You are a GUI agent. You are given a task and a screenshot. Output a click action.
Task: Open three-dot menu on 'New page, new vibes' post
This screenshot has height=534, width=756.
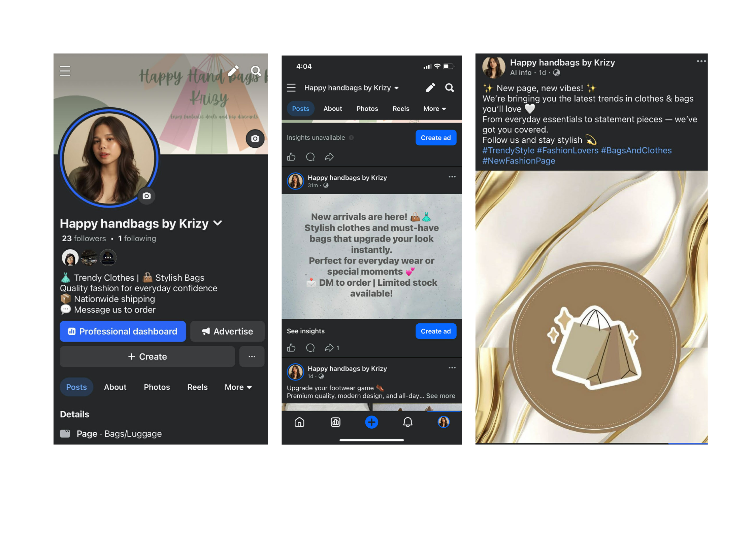point(701,61)
